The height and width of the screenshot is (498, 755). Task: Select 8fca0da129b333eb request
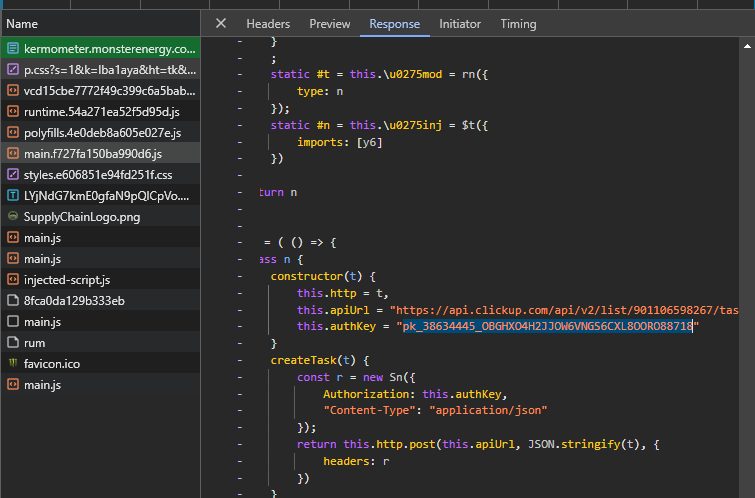[x=100, y=301]
